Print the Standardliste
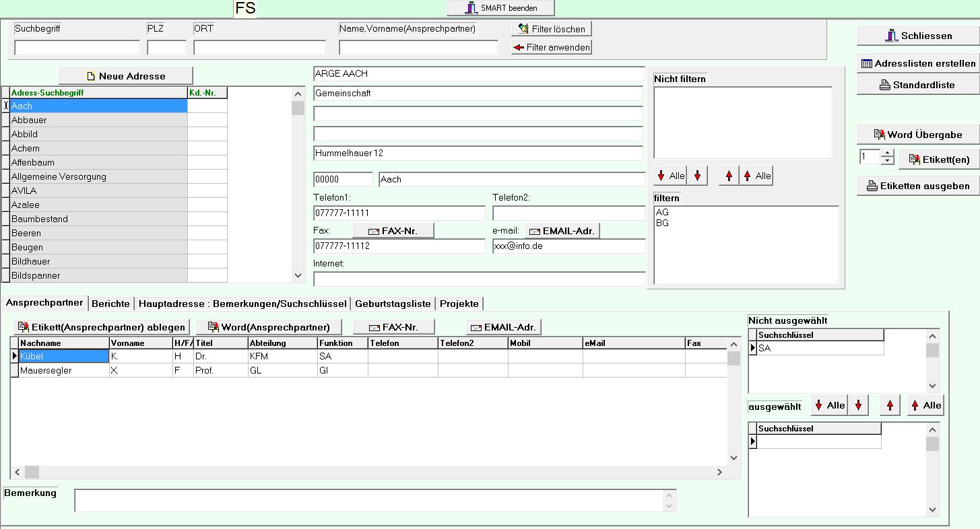Screen dimensions: 980x529 coord(918,85)
